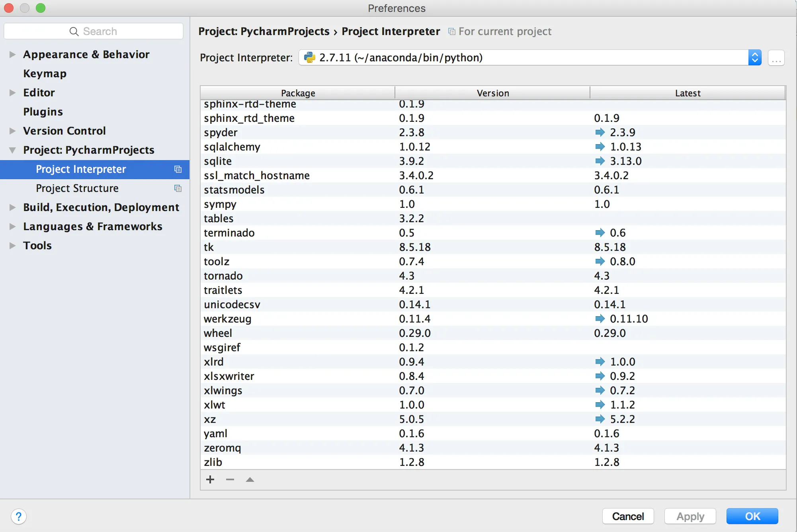Expand the Tools section
The height and width of the screenshot is (532, 797).
coord(12,246)
